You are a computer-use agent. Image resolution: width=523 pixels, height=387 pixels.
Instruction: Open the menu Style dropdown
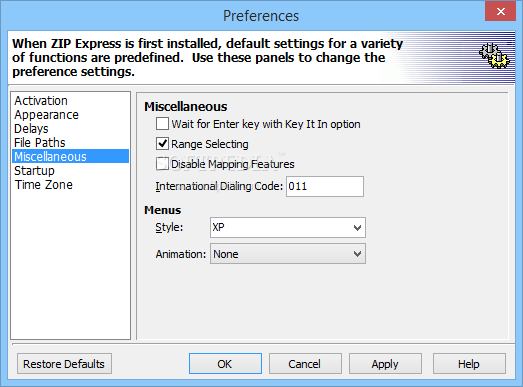pos(288,228)
